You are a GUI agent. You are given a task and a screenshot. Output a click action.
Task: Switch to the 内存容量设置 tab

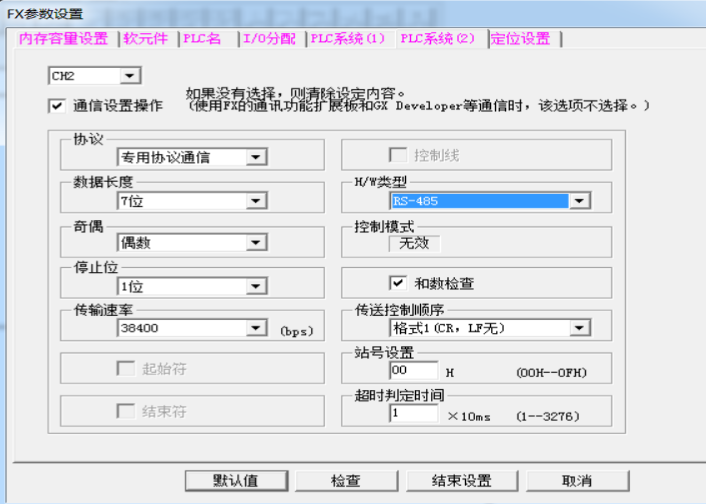tap(63, 39)
